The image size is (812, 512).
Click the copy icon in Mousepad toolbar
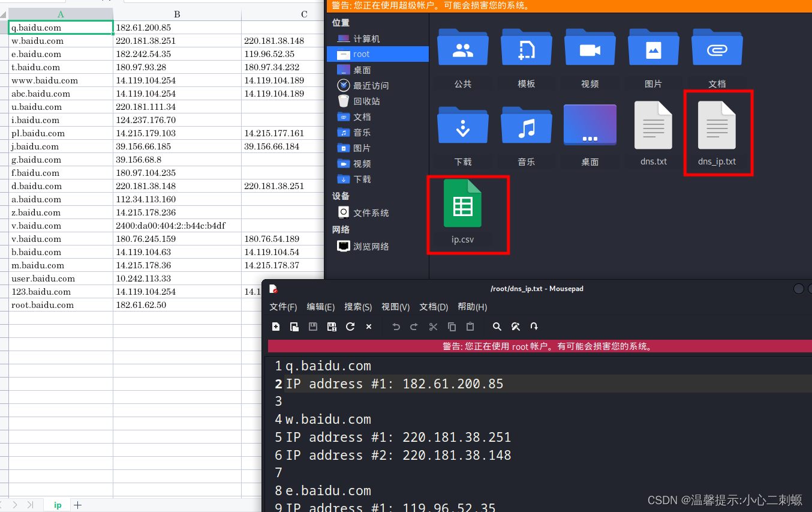452,327
